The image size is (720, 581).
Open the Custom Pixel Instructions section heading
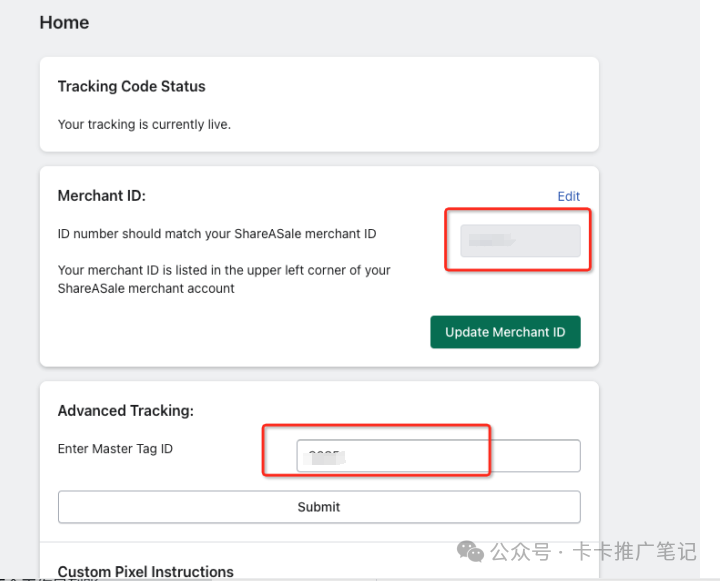145,572
